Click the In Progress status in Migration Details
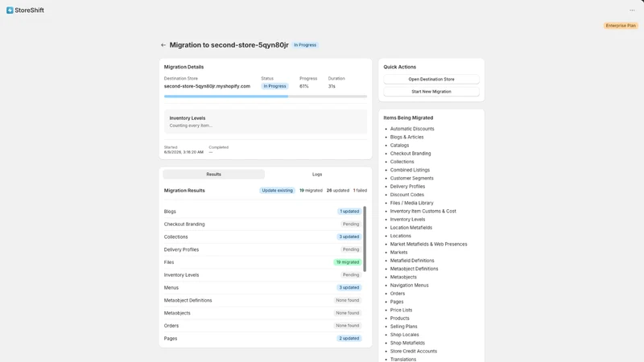This screenshot has height=362, width=644. click(x=275, y=86)
